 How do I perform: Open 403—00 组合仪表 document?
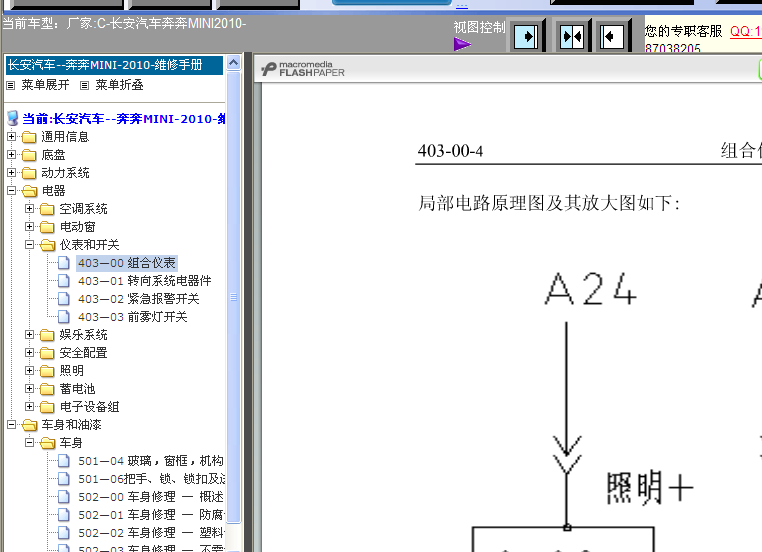click(127, 263)
